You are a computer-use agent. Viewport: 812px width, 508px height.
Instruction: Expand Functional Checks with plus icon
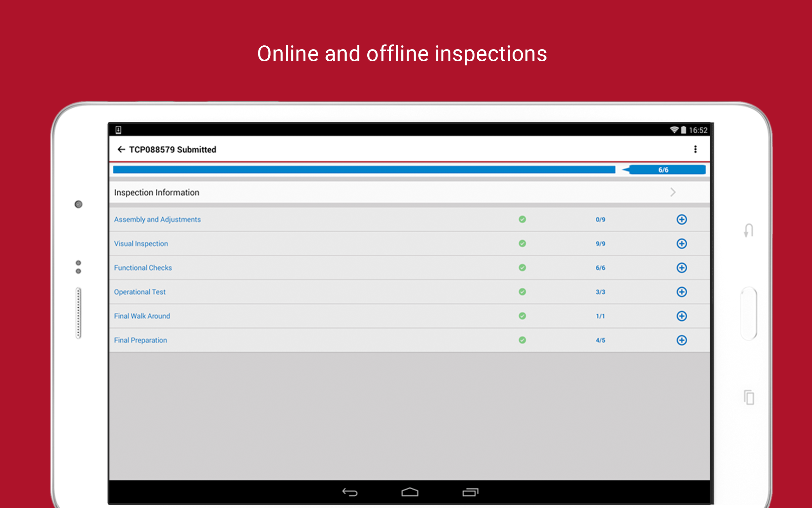[x=681, y=268]
